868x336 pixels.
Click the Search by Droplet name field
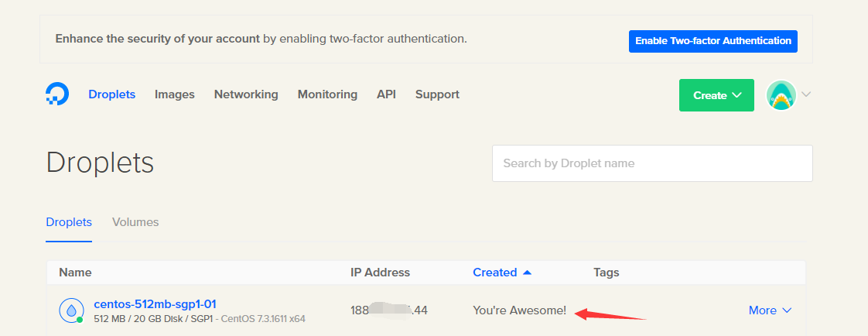(x=652, y=163)
